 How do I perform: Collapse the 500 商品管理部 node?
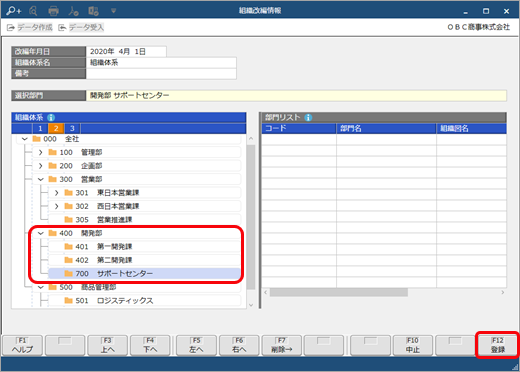(41, 287)
